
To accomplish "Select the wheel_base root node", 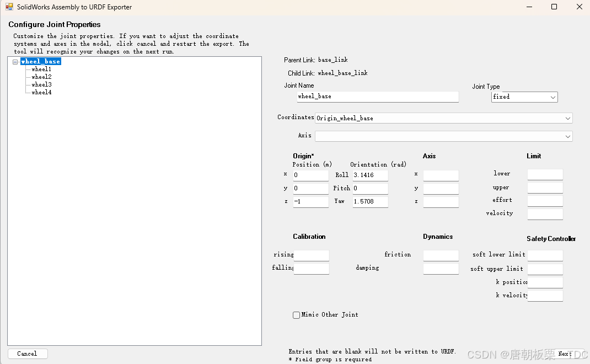I will tap(40, 61).
